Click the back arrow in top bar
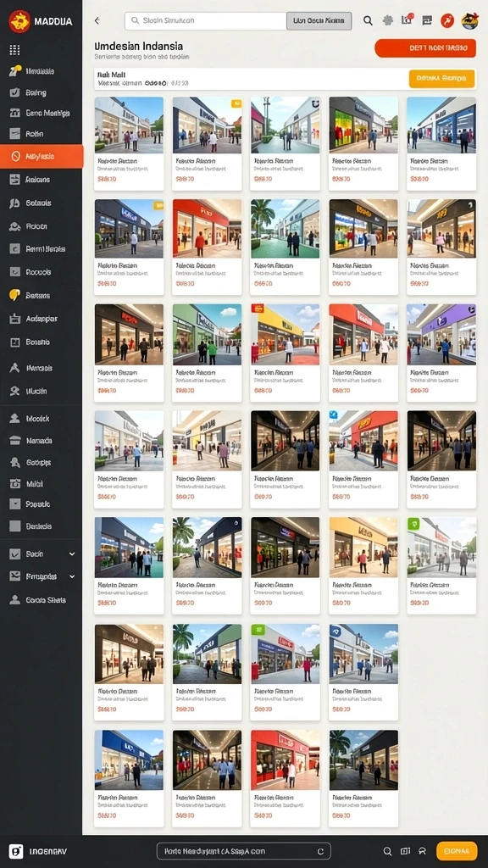Screen dimensions: 488x868 pyautogui.click(x=97, y=20)
